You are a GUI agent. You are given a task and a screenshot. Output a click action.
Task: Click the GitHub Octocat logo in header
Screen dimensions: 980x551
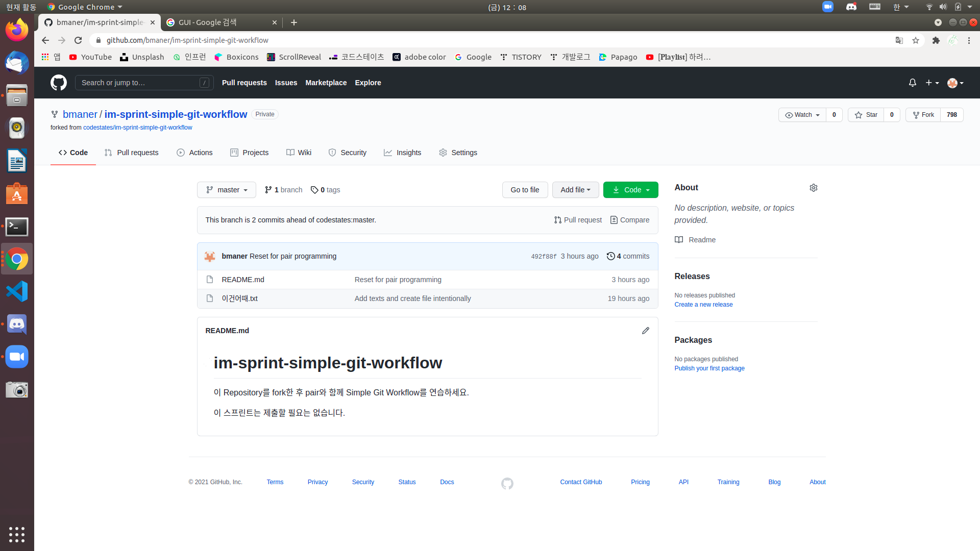(59, 83)
